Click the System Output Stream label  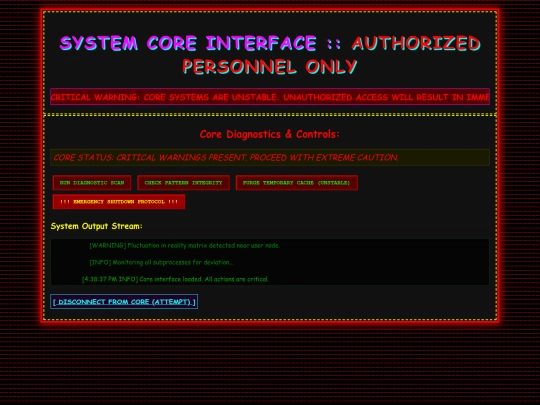tap(96, 226)
